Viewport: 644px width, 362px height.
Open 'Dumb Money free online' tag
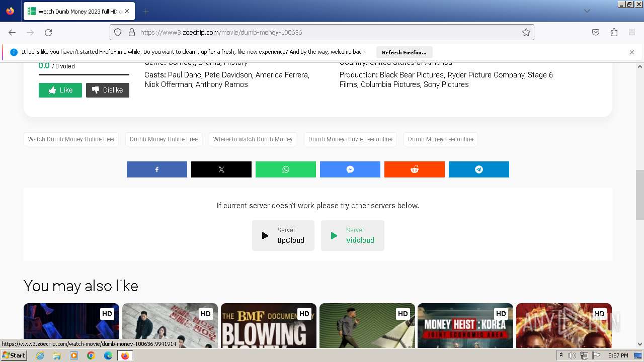click(441, 139)
